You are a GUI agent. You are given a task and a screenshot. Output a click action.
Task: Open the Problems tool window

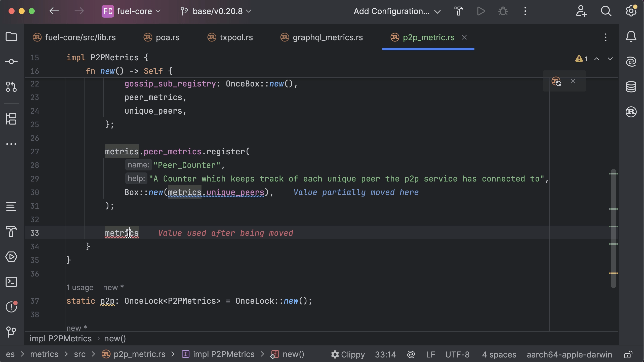[11, 306]
